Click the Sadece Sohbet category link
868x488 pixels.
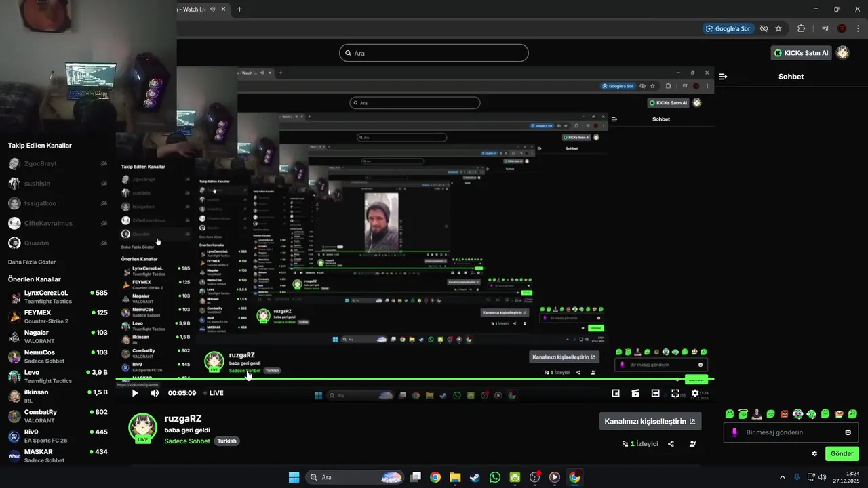(x=187, y=441)
